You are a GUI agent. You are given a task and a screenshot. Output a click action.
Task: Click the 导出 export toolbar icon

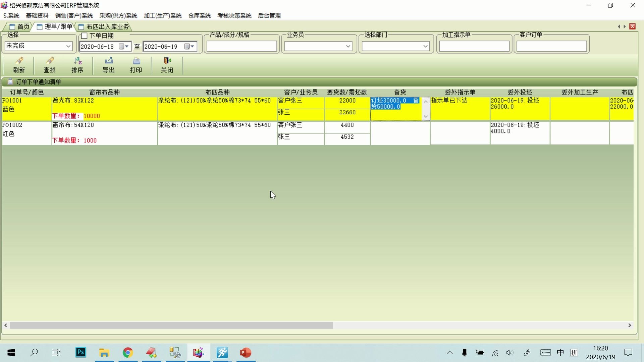(x=108, y=65)
